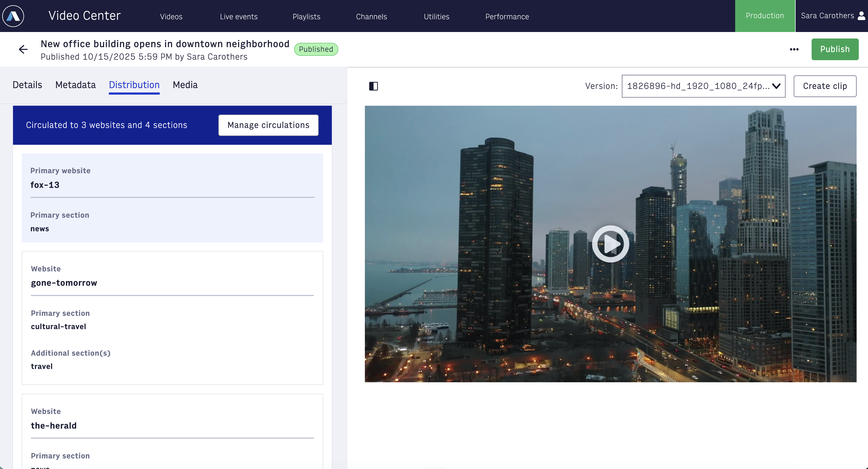
Task: Click the Arc logo icon
Action: click(x=13, y=16)
